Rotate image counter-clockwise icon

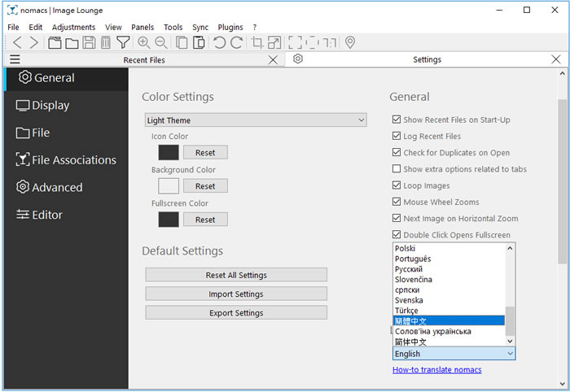pos(219,42)
